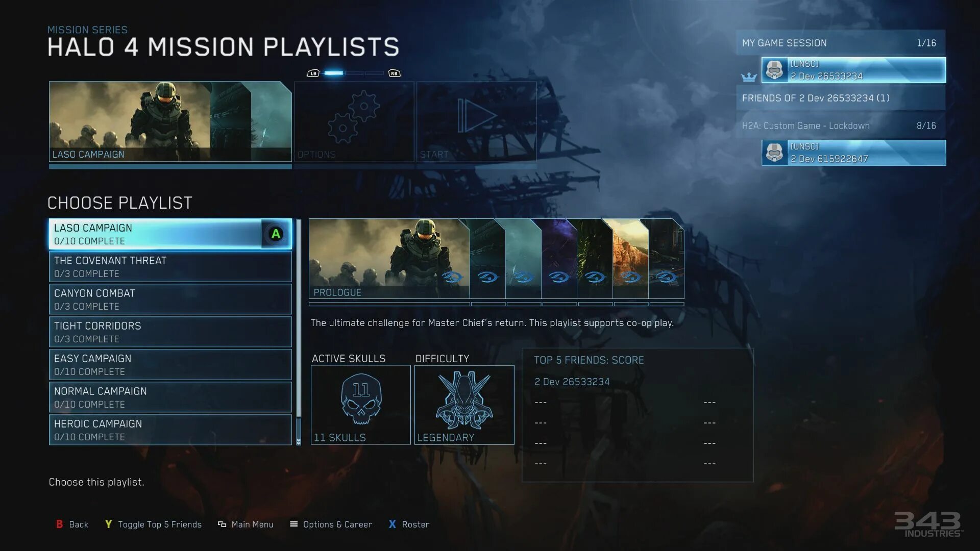Expand the EASY CAMPAIGN playlist entry
980x551 pixels.
(170, 365)
